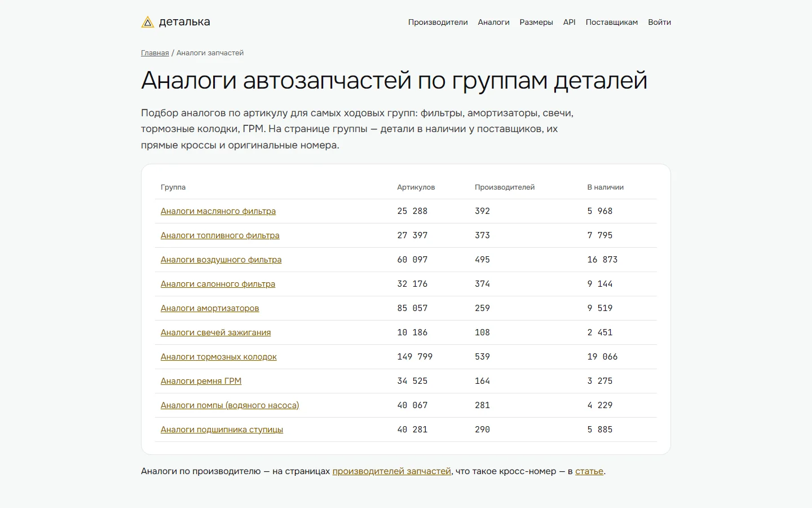Open Аналоги масляного фильтра link
This screenshot has width=812, height=508.
click(x=218, y=211)
